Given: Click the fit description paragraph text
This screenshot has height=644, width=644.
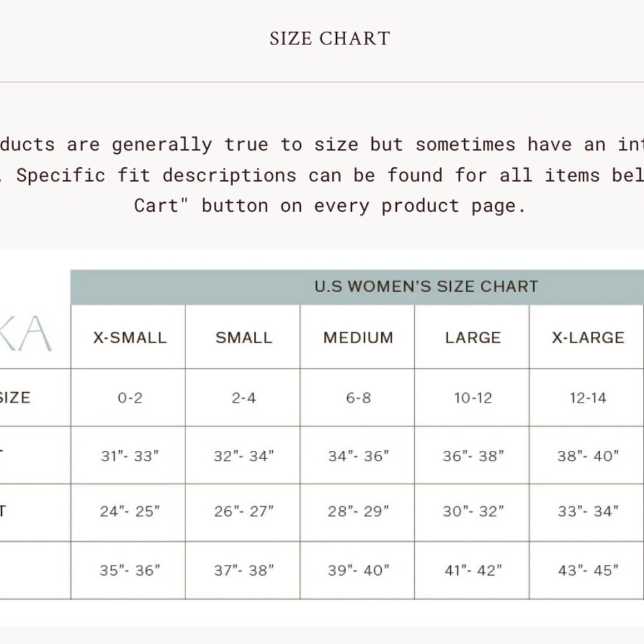Looking at the screenshot, I should [322, 175].
